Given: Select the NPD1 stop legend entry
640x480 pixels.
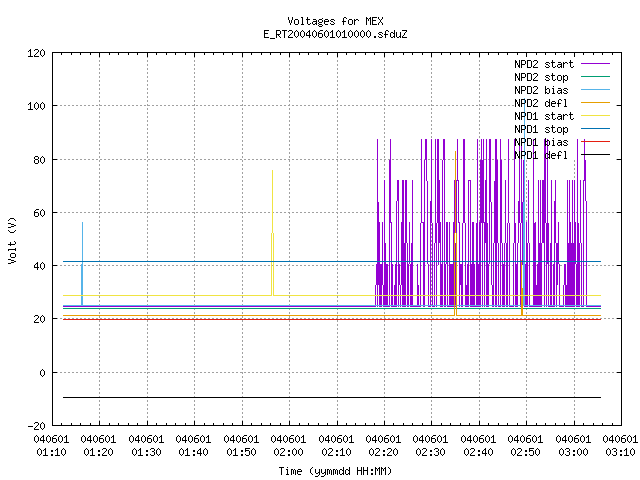Looking at the screenshot, I should click(x=541, y=129).
